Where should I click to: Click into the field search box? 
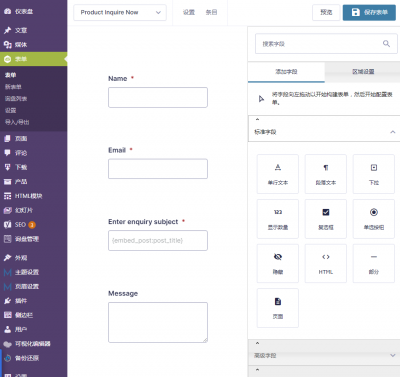(x=326, y=44)
